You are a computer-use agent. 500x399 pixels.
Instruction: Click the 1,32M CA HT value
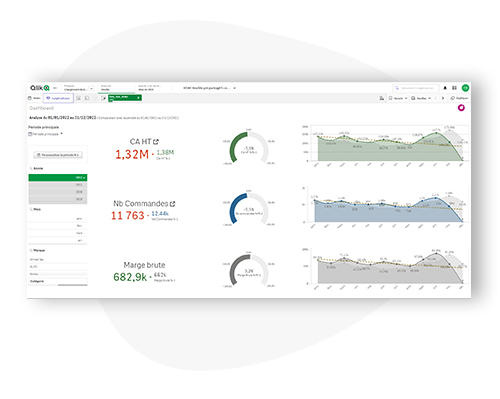pos(132,154)
